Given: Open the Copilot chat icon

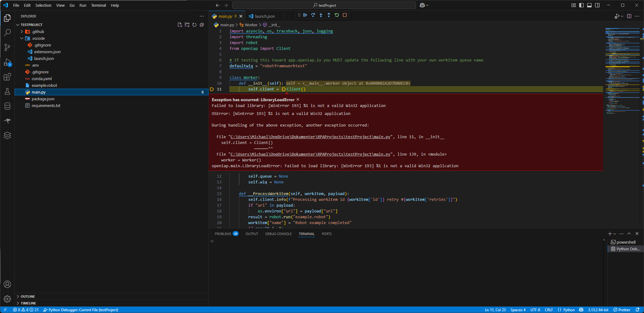Looking at the screenshot, I should pyautogui.click(x=422, y=5).
